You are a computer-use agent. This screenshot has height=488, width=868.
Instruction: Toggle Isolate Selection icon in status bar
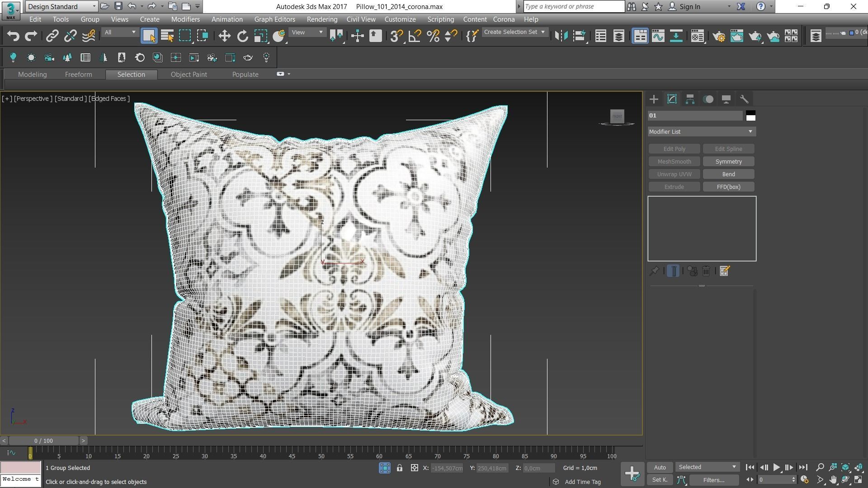coord(385,468)
